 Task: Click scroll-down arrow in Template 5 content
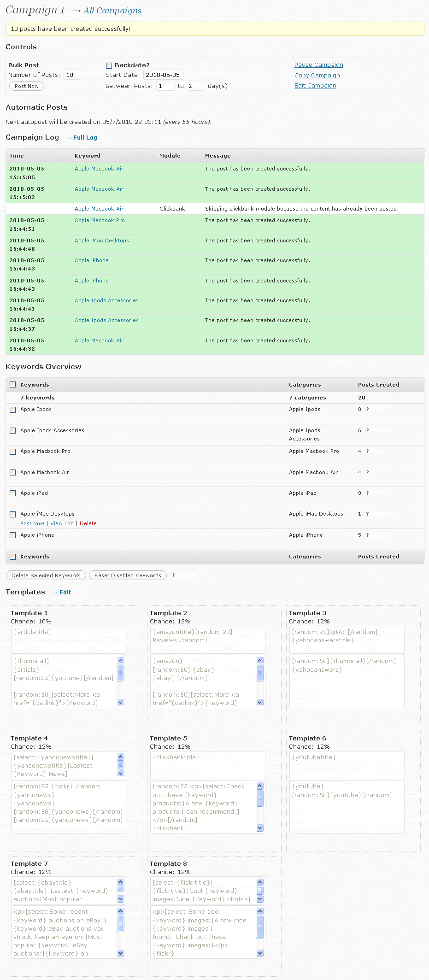[260, 828]
